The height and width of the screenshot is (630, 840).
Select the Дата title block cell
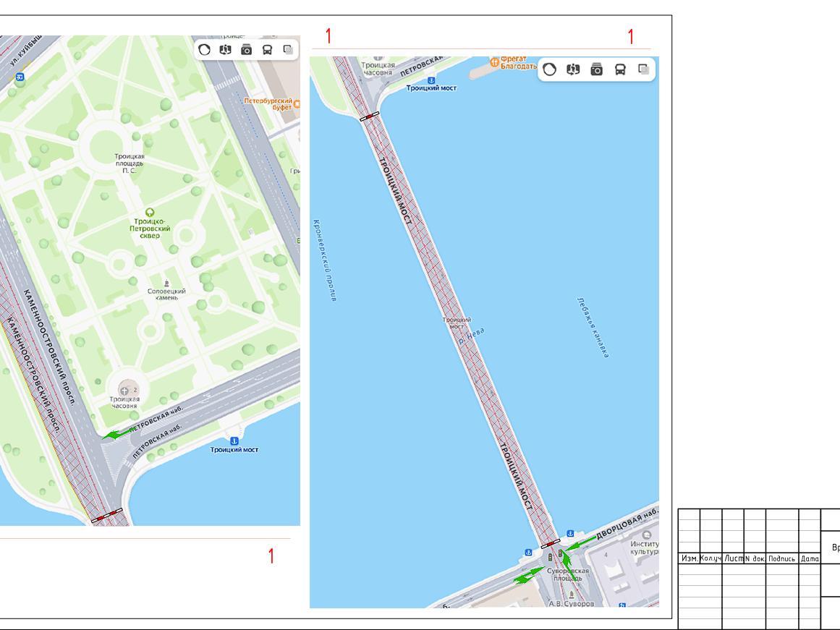pos(810,558)
